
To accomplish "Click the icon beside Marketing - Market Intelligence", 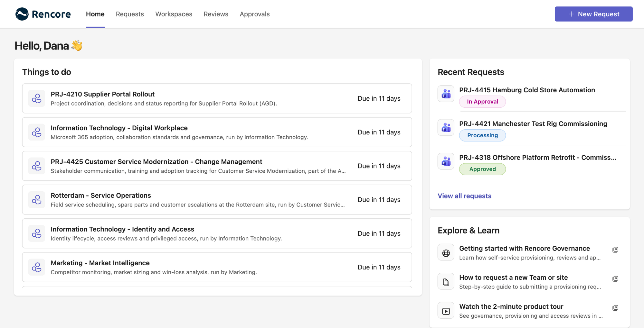I will click(37, 267).
